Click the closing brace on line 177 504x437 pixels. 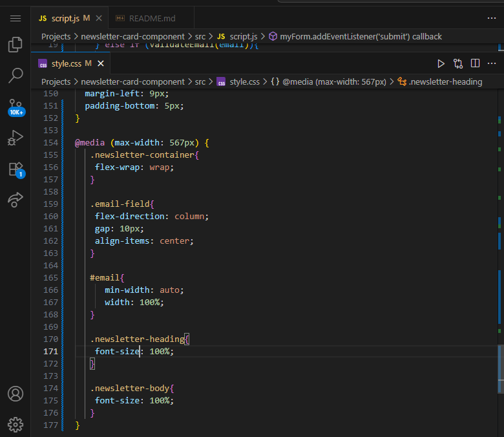pos(77,425)
